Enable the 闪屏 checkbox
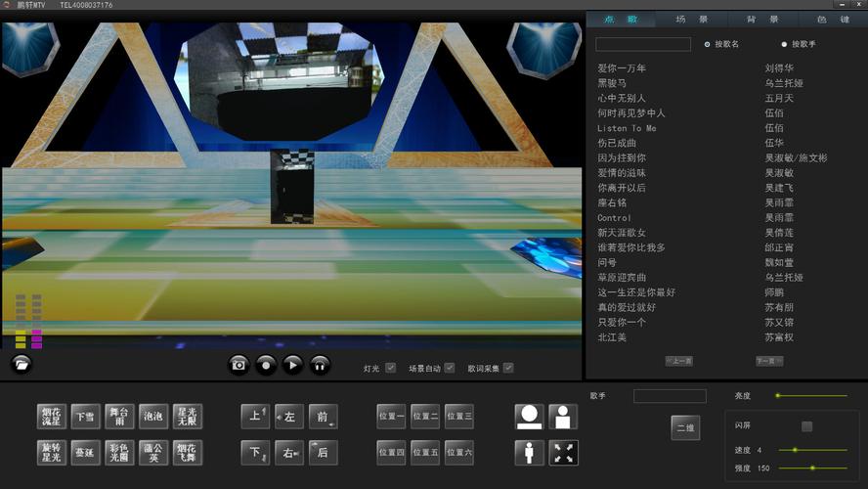Image resolution: width=868 pixels, height=489 pixels. click(x=806, y=426)
